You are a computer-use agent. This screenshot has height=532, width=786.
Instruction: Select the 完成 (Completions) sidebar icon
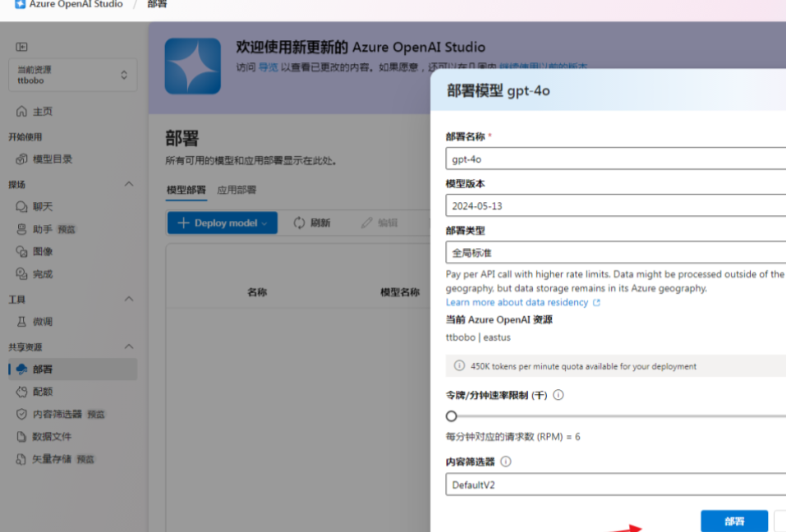(24, 274)
